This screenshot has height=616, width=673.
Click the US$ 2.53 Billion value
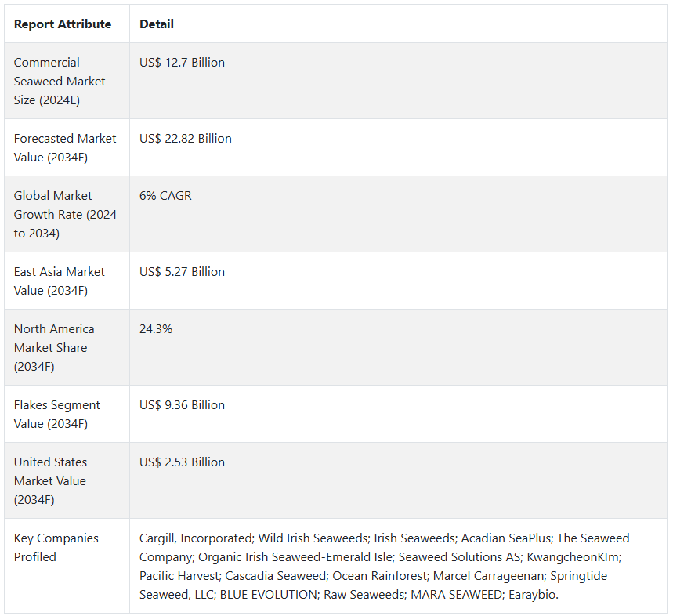tap(182, 462)
